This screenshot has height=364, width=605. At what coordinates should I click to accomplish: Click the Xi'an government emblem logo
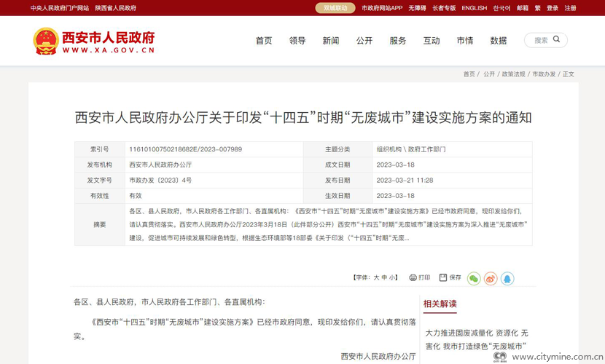46,41
